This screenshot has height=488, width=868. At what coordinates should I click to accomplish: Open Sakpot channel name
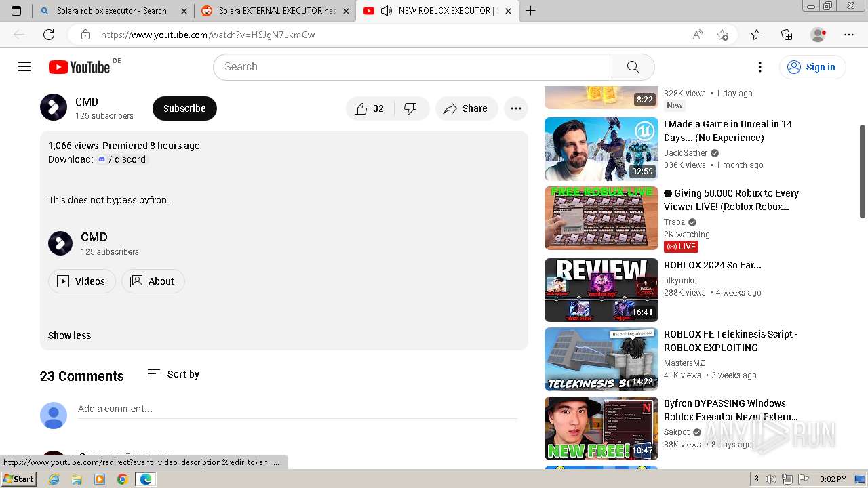pos(677,432)
